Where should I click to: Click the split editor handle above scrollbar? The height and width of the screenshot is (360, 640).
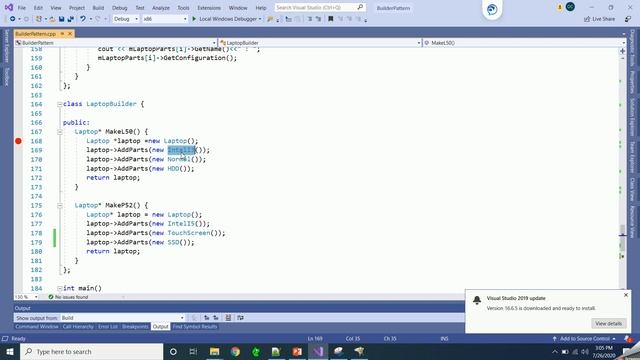[x=622, y=51]
